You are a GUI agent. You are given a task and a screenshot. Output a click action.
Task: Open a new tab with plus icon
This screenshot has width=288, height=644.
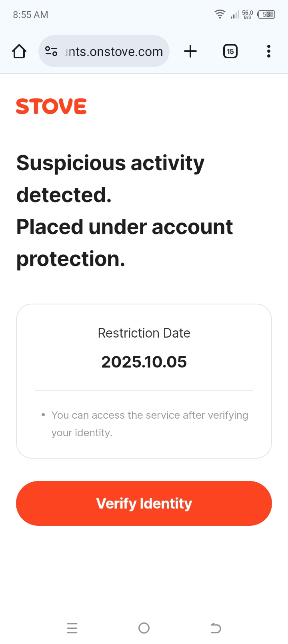coord(190,52)
